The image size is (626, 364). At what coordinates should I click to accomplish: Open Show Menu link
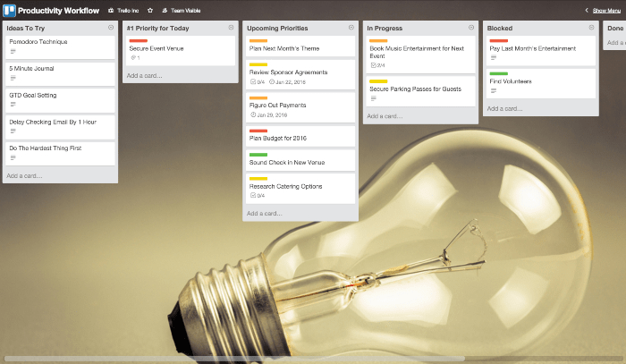pyautogui.click(x=606, y=11)
